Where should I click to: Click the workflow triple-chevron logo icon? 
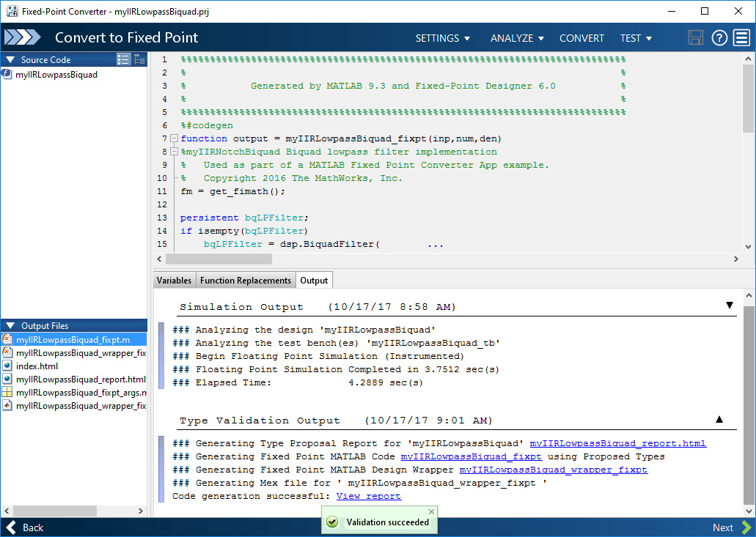pos(22,37)
